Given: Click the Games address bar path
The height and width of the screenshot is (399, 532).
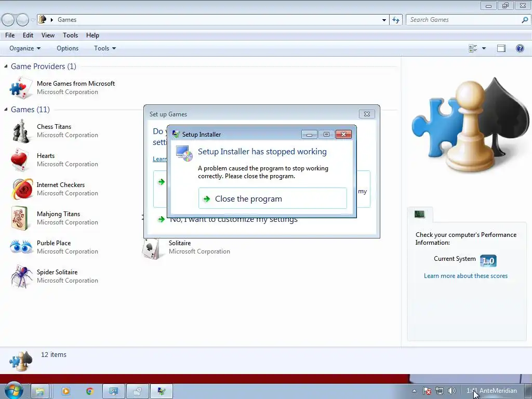Looking at the screenshot, I should 67,20.
